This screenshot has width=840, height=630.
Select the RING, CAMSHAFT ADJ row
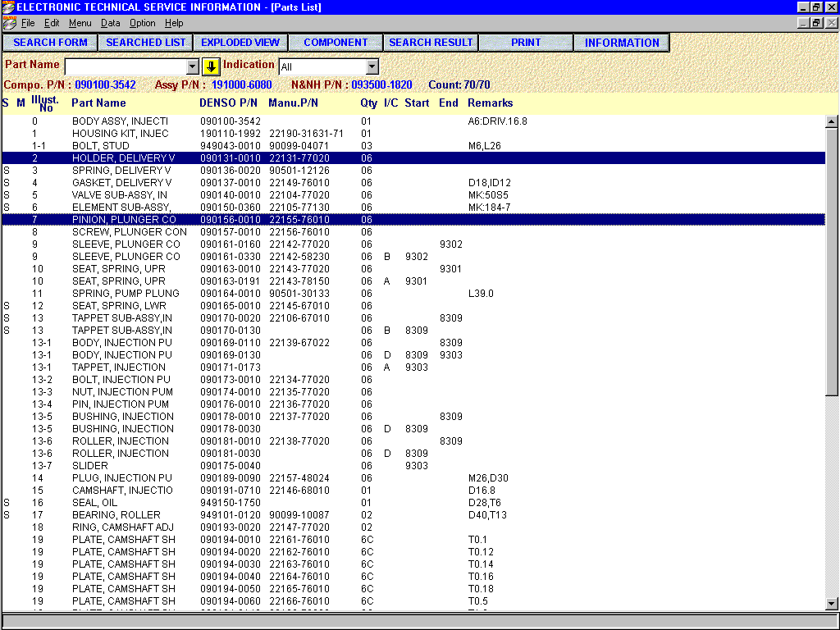413,527
